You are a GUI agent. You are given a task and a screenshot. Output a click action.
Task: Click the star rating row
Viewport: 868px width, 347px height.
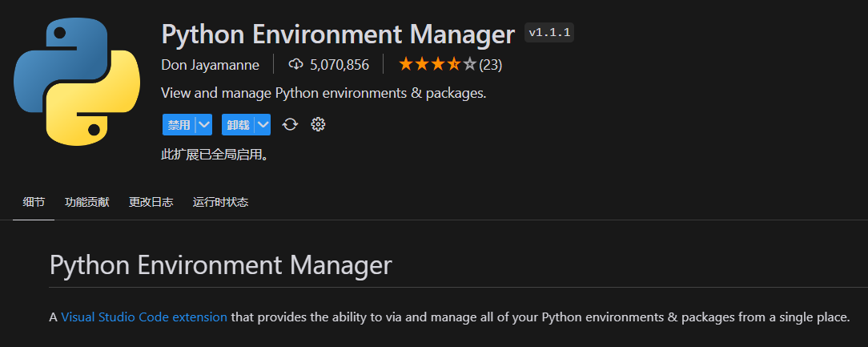[x=437, y=65]
